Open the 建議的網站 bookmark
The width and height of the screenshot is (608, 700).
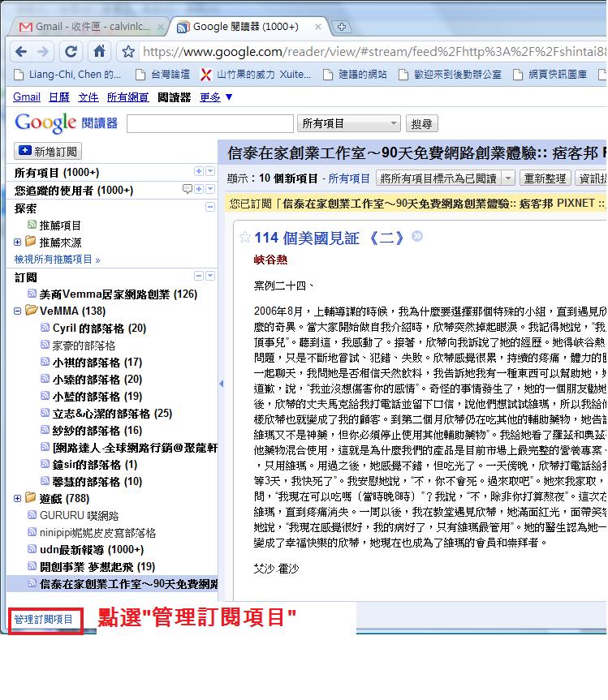(x=356, y=75)
